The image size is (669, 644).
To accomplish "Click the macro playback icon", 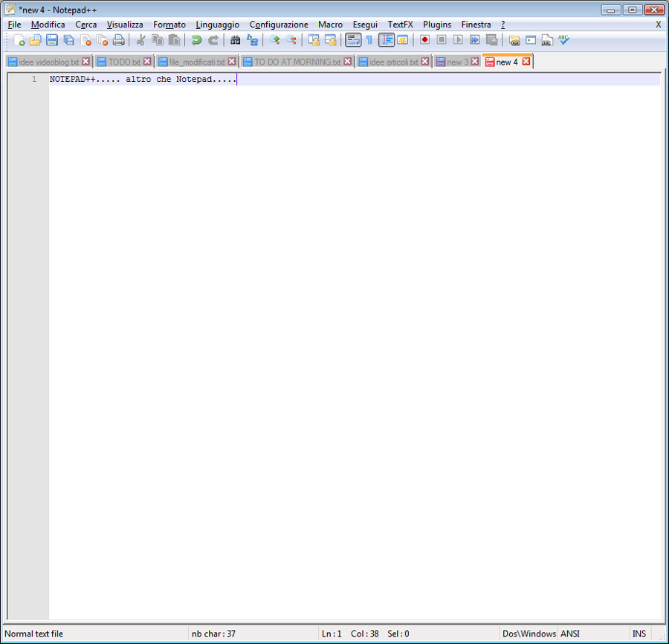I will point(458,40).
